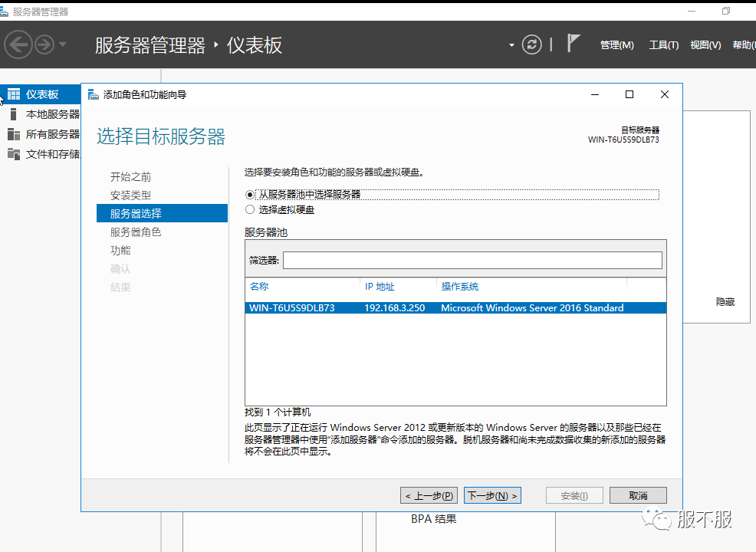Sort server pool by 操作系统 column
This screenshot has height=552, width=756.
459,287
